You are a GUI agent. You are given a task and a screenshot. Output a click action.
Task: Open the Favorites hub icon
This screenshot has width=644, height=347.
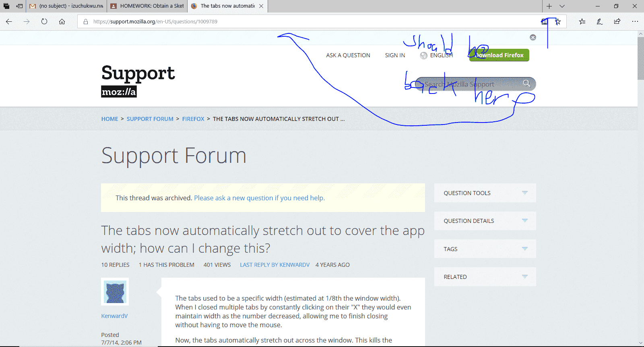coord(582,22)
